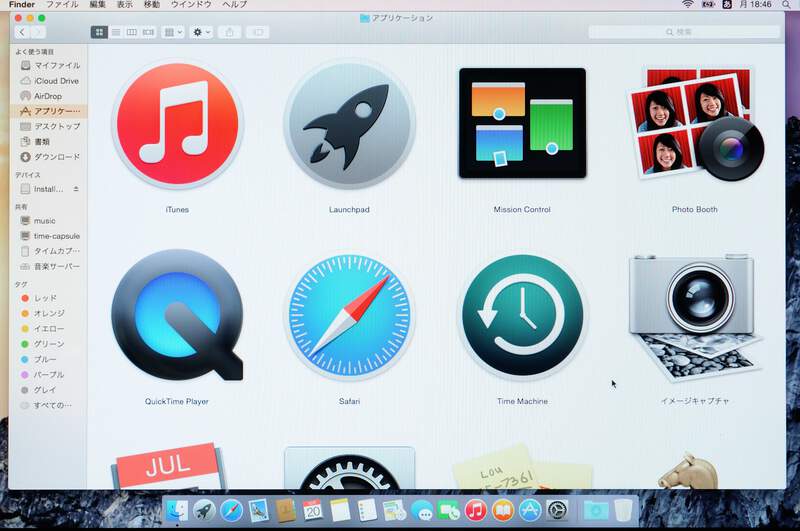The height and width of the screenshot is (531, 800).
Task: Click the green グリーン tag dot
Action: (24, 344)
